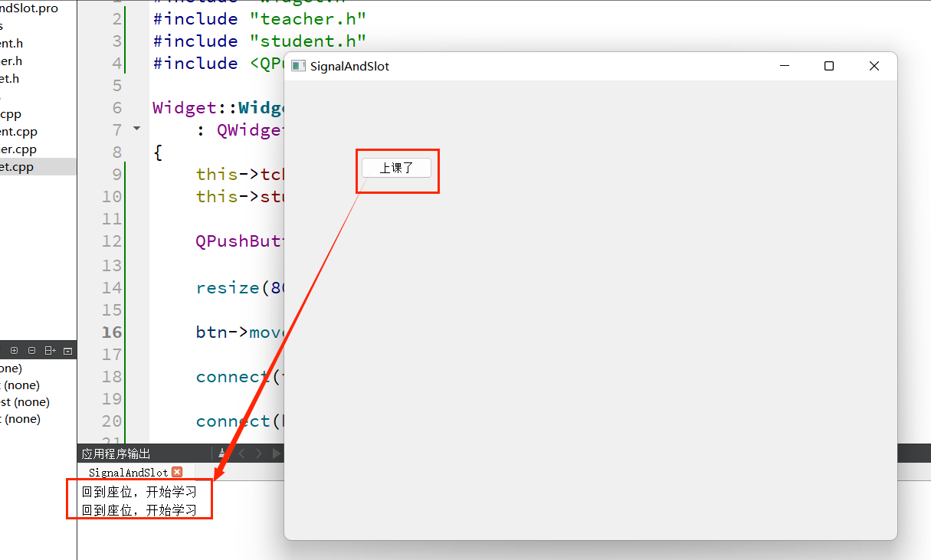The height and width of the screenshot is (560, 931).
Task: Collapse all with the minus-circle icon
Action: tap(31, 350)
